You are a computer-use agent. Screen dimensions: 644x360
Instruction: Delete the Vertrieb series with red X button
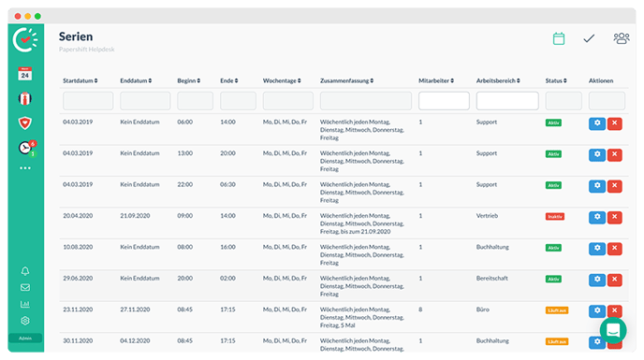coord(614,217)
